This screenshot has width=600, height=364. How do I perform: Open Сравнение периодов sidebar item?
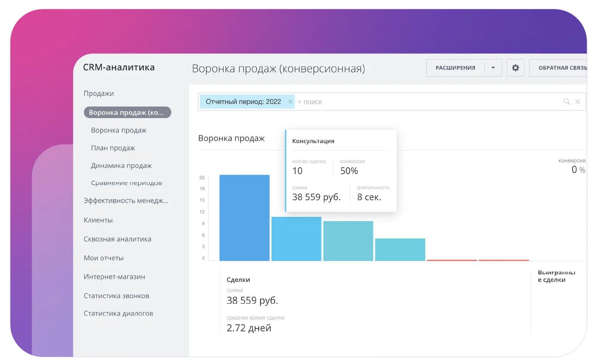(126, 183)
